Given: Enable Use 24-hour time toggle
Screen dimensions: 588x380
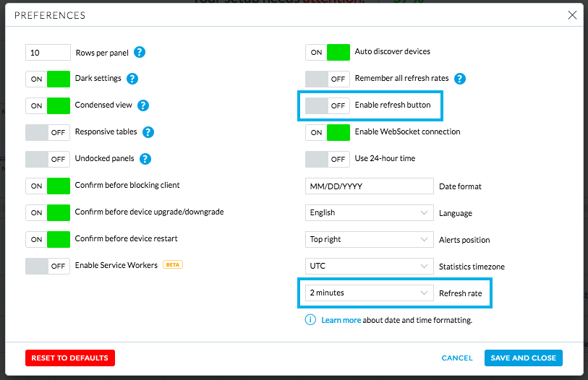Looking at the screenshot, I should pyautogui.click(x=328, y=159).
